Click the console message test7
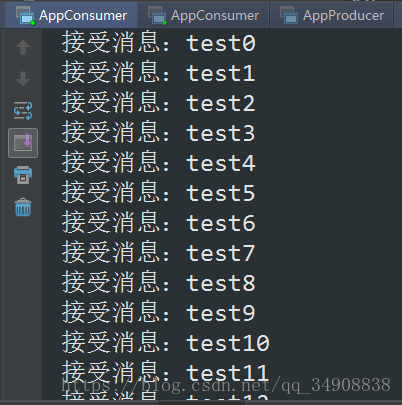402x405 pixels. (x=159, y=253)
